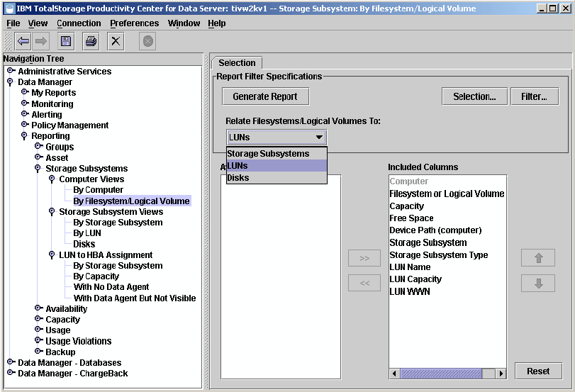The image size is (575, 392).
Task: Select By Capacity tree item
Action: pos(96,276)
